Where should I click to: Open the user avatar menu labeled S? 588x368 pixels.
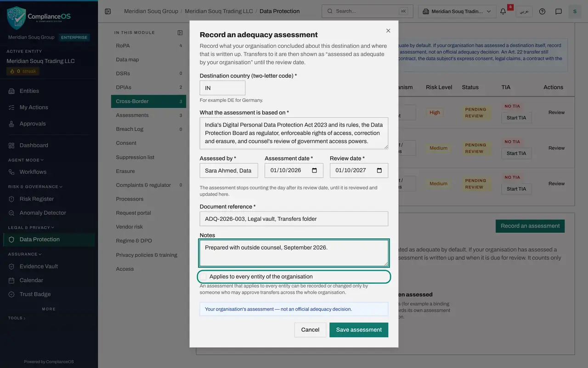tap(575, 11)
